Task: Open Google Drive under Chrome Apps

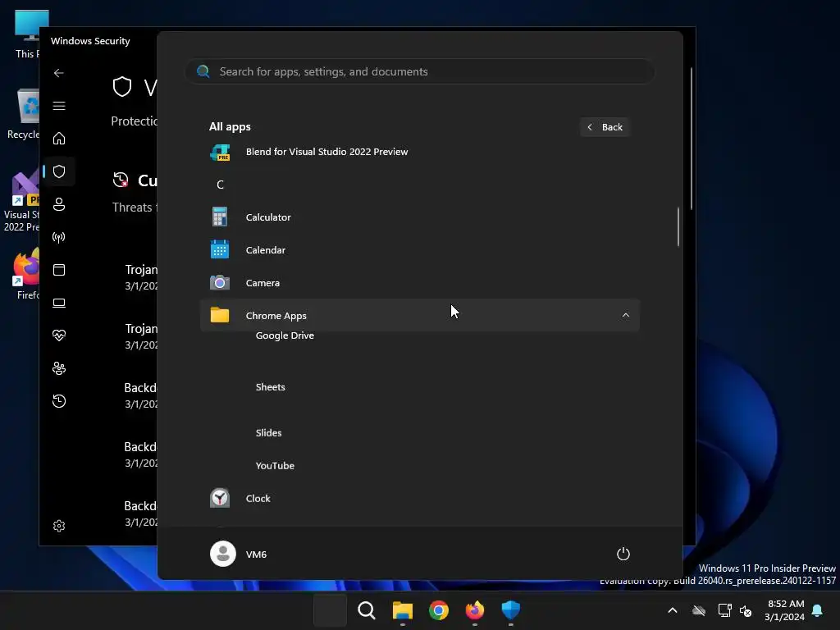Action: [x=285, y=336]
